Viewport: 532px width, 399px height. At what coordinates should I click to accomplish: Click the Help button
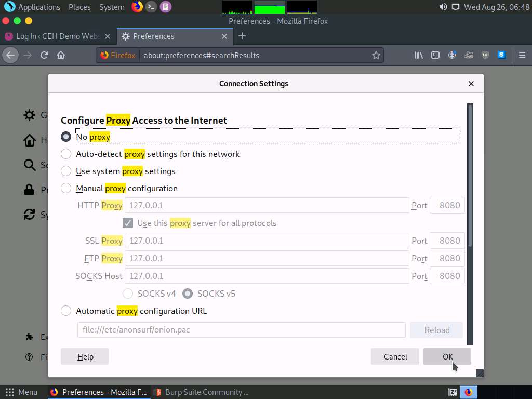[84, 356]
